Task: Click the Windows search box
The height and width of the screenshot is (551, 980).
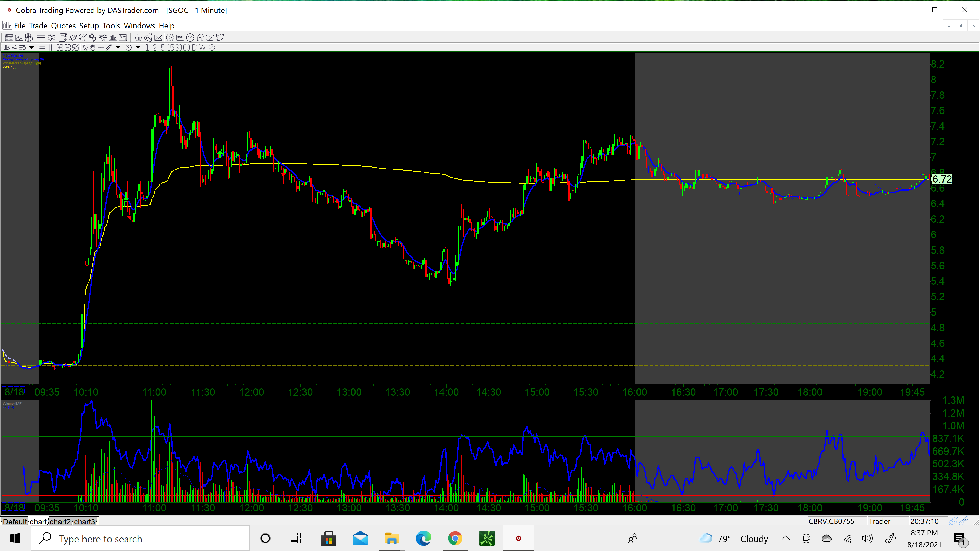Action: pyautogui.click(x=141, y=539)
